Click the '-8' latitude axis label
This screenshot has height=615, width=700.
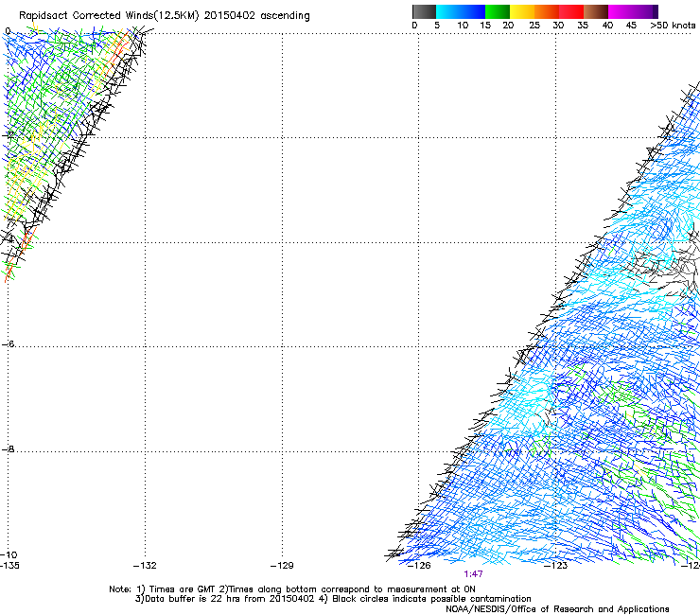tap(9, 448)
